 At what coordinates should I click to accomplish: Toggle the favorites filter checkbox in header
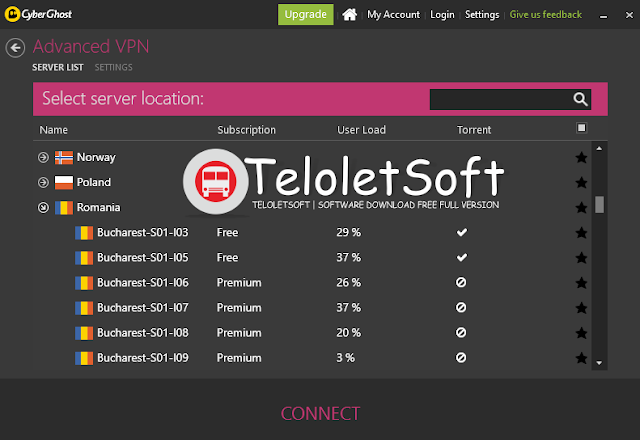pyautogui.click(x=581, y=128)
